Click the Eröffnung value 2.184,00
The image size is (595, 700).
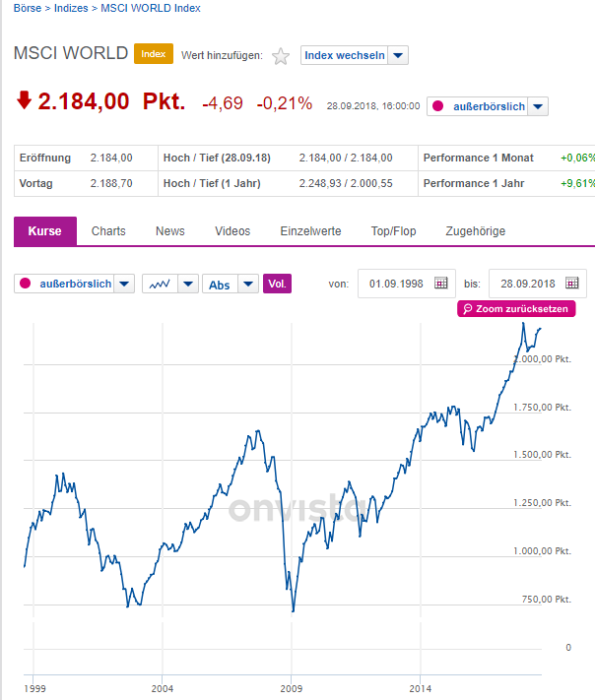pyautogui.click(x=111, y=158)
